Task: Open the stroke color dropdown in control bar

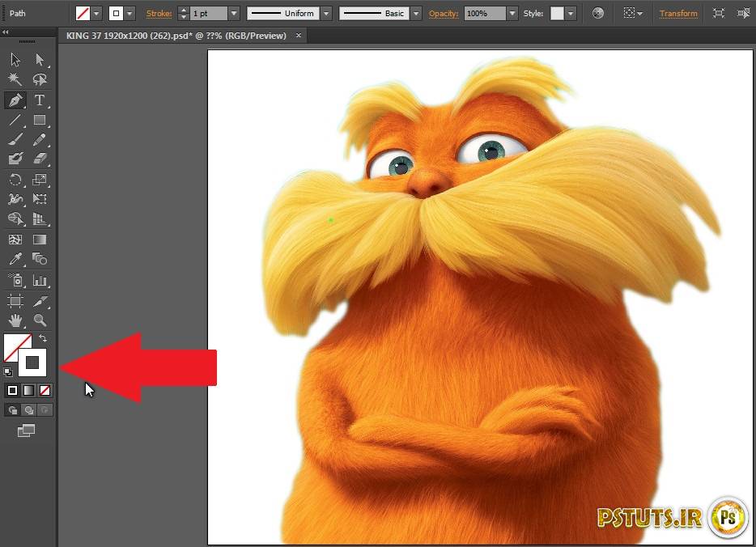Action: click(x=130, y=14)
